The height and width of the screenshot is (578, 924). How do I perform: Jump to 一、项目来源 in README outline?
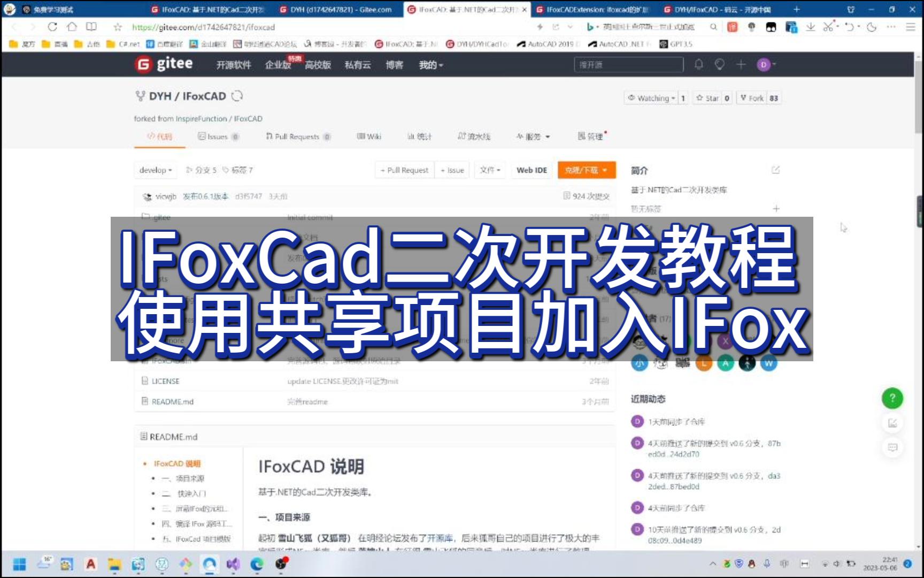tap(183, 478)
